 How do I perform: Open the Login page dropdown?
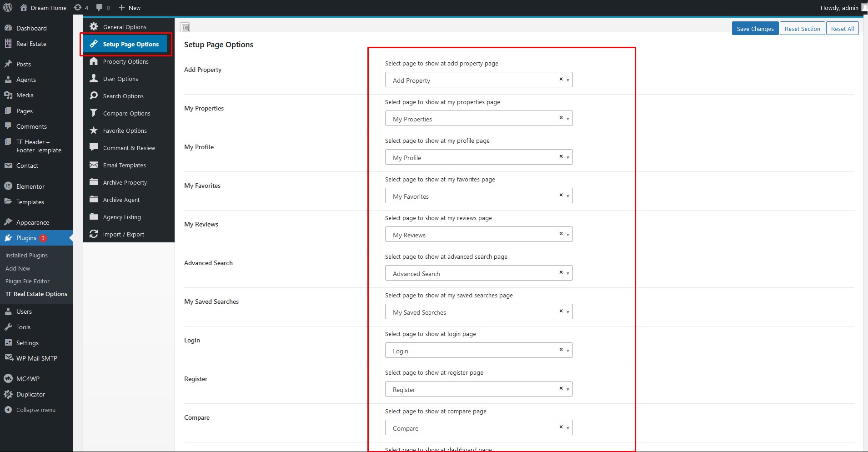(479, 351)
